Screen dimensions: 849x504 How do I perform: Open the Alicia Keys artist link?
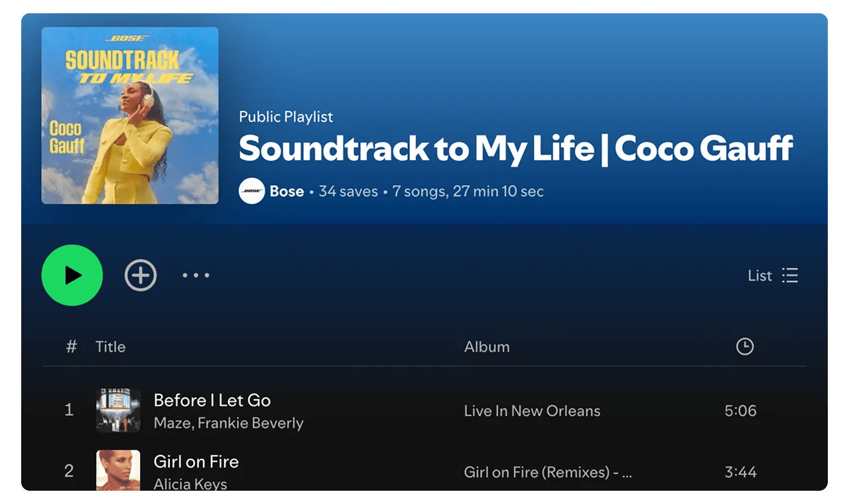(190, 484)
